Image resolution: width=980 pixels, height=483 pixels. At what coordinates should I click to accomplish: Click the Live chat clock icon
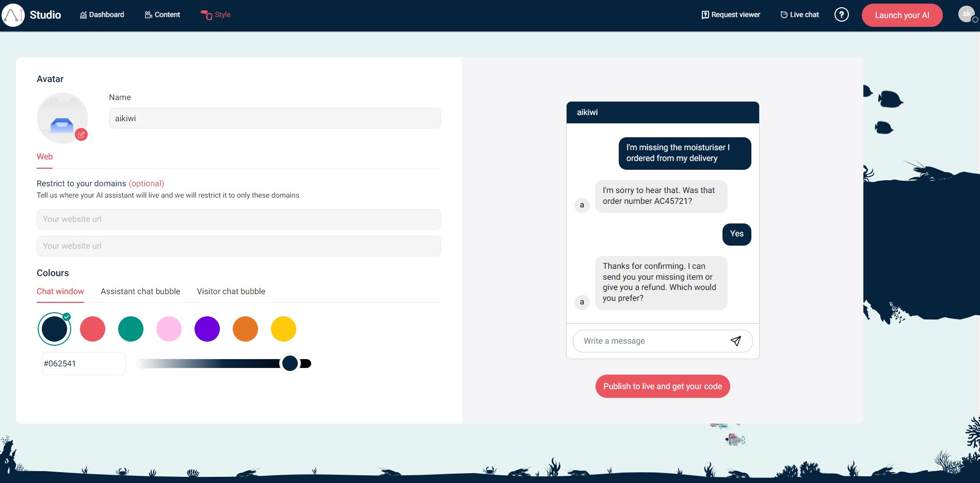point(784,15)
